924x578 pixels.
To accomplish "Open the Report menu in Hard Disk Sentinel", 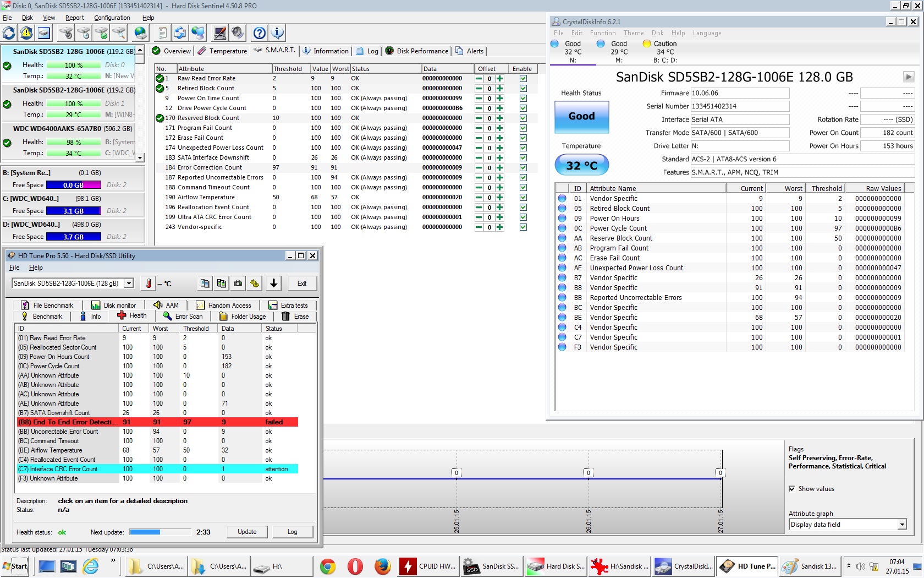I will click(x=75, y=18).
